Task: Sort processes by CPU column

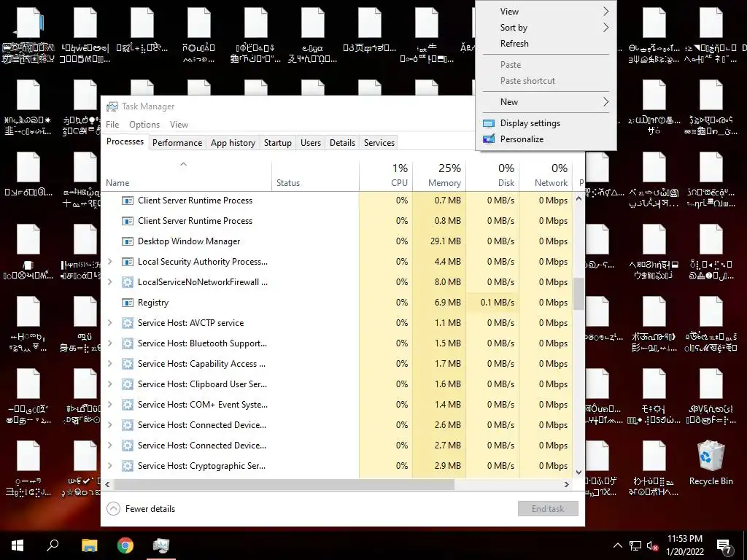Action: 386,176
